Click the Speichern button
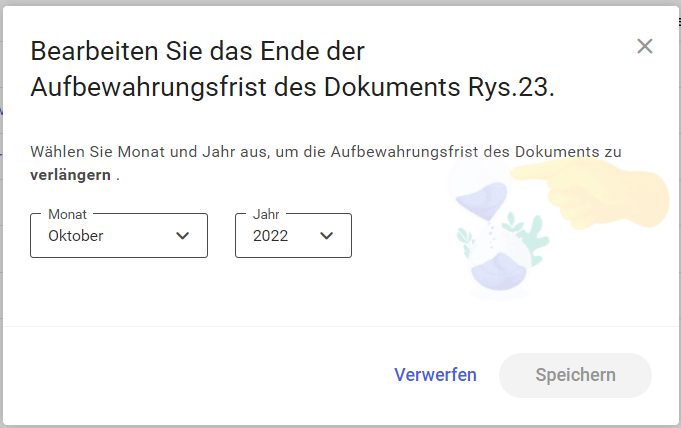 pos(575,375)
